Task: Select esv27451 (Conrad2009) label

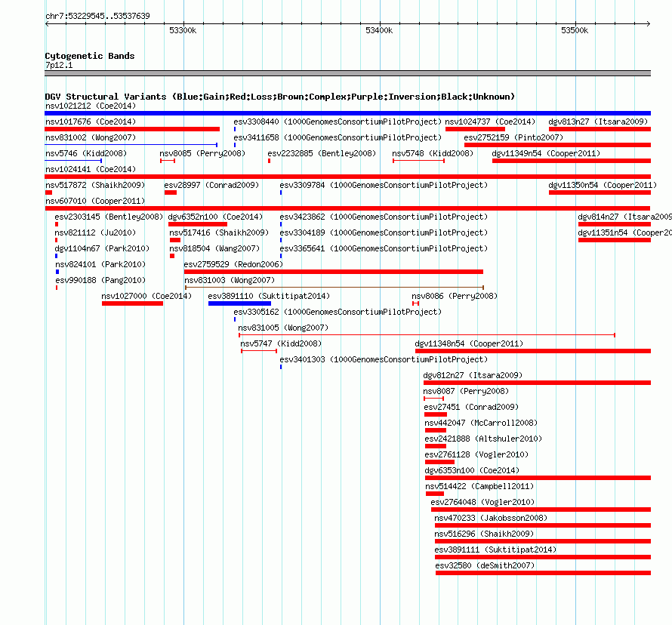Action: click(471, 407)
